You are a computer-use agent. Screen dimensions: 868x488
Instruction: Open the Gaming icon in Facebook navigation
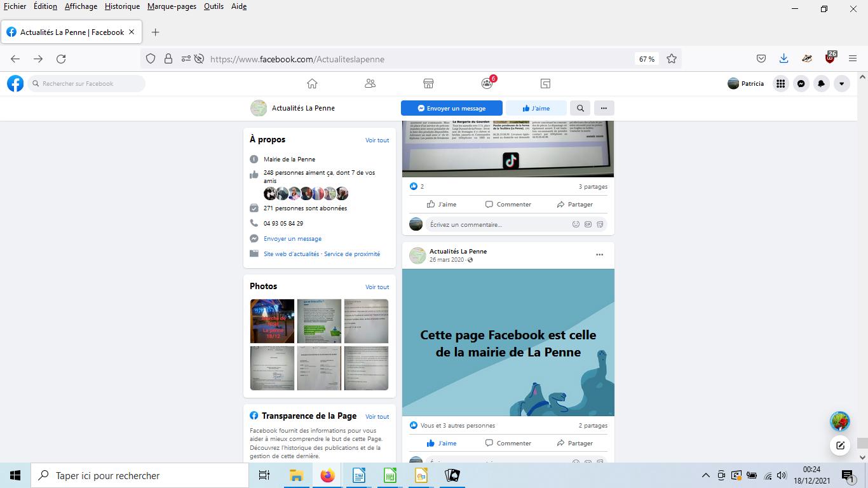(545, 83)
